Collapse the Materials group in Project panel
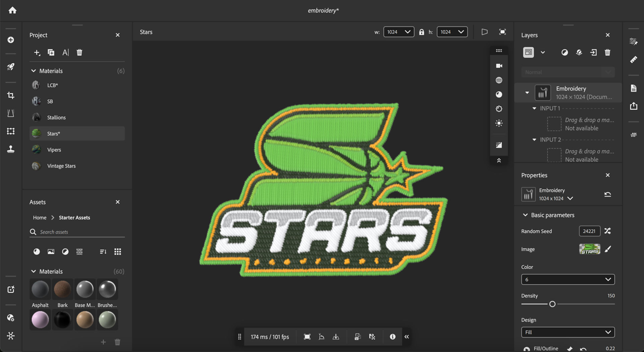The image size is (644, 352). (x=34, y=71)
